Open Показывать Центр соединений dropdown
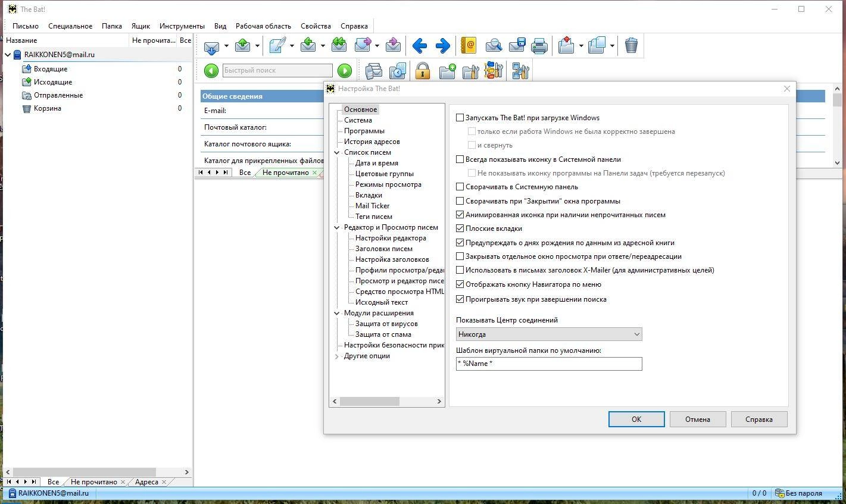 pyautogui.click(x=549, y=334)
